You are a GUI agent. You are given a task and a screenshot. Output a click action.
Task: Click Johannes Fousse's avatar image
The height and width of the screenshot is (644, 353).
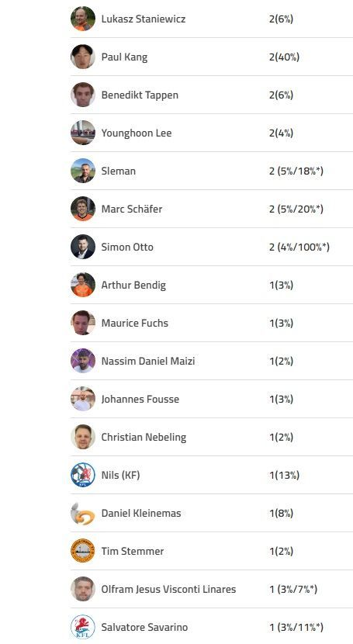[x=83, y=399]
